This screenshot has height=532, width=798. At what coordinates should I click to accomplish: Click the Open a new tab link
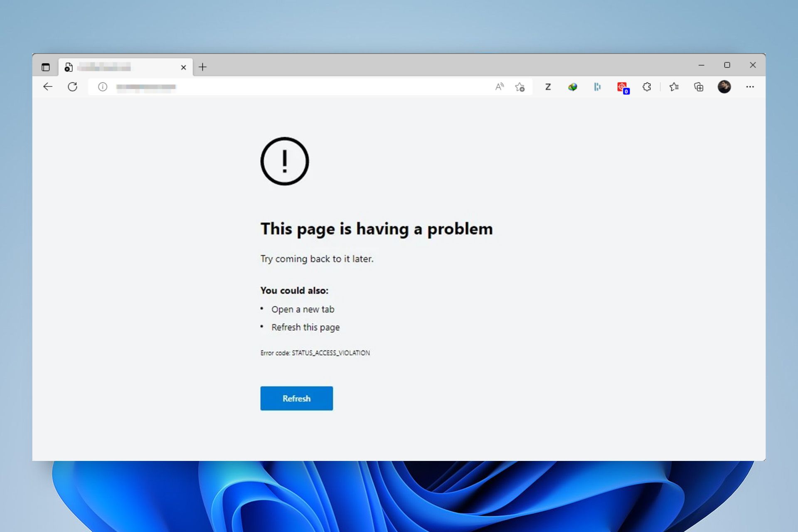click(303, 309)
